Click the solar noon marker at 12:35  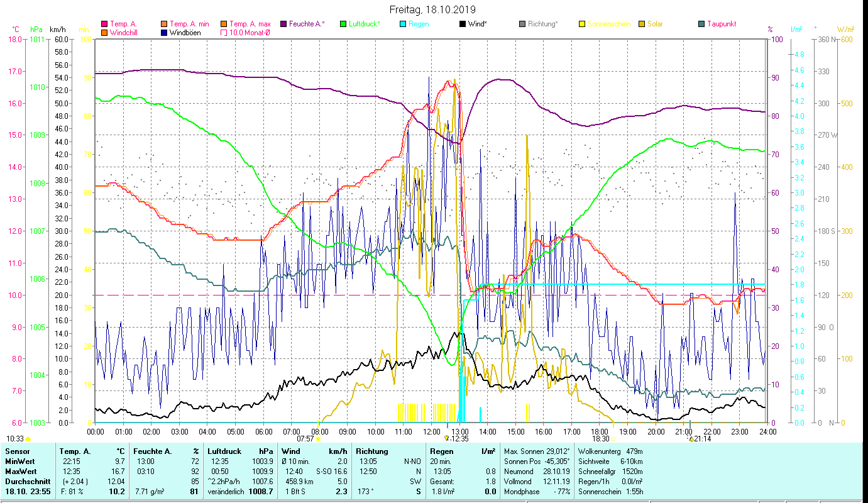(x=446, y=438)
